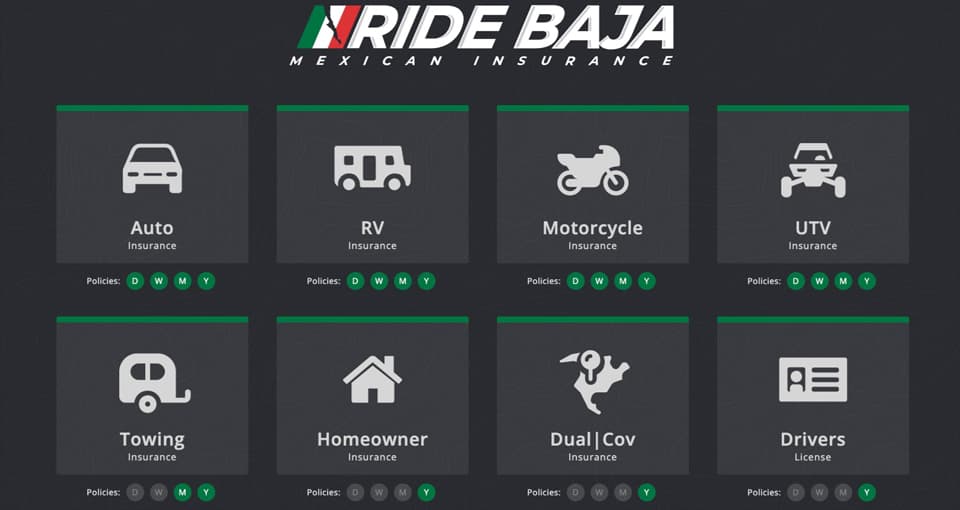Select yearly Y policy under Homeowner
This screenshot has height=510, width=960.
[426, 492]
